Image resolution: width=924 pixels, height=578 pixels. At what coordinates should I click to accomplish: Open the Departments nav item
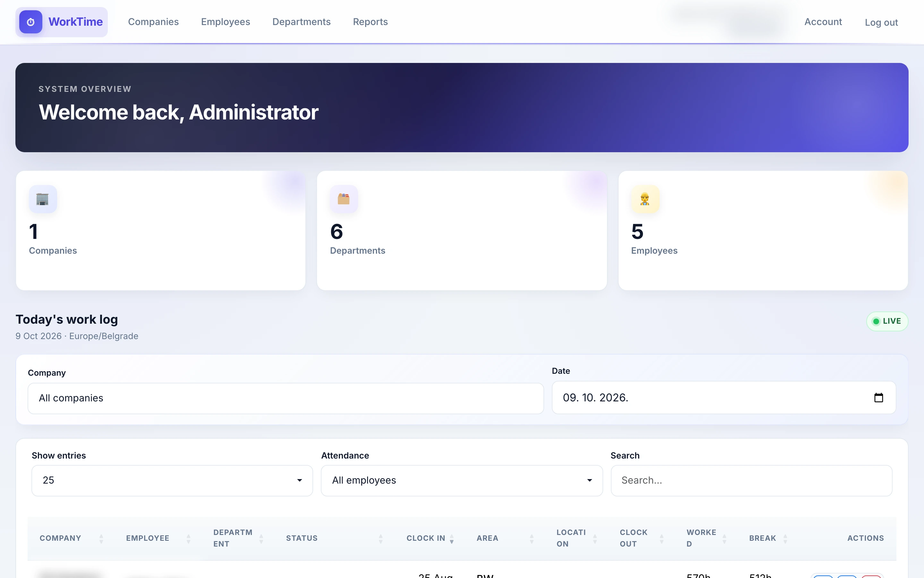click(301, 22)
